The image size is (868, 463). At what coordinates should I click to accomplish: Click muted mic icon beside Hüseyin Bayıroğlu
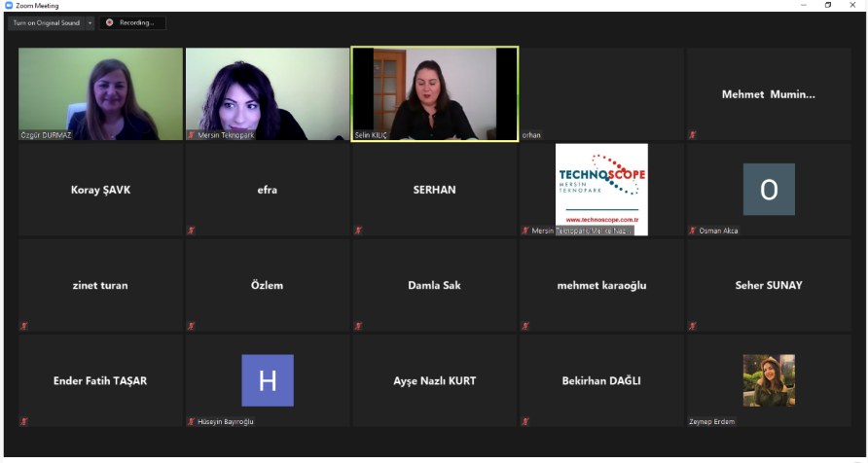(191, 421)
